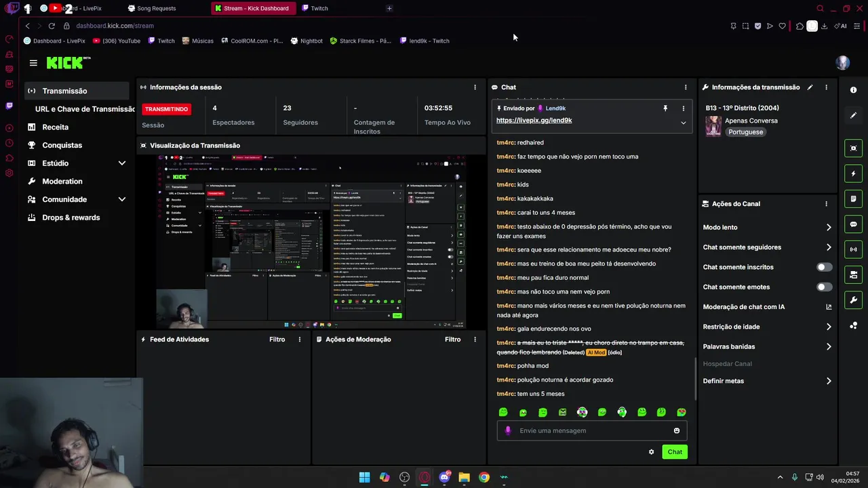Expand the pinned message chevron
The width and height of the screenshot is (868, 488).
(x=683, y=123)
